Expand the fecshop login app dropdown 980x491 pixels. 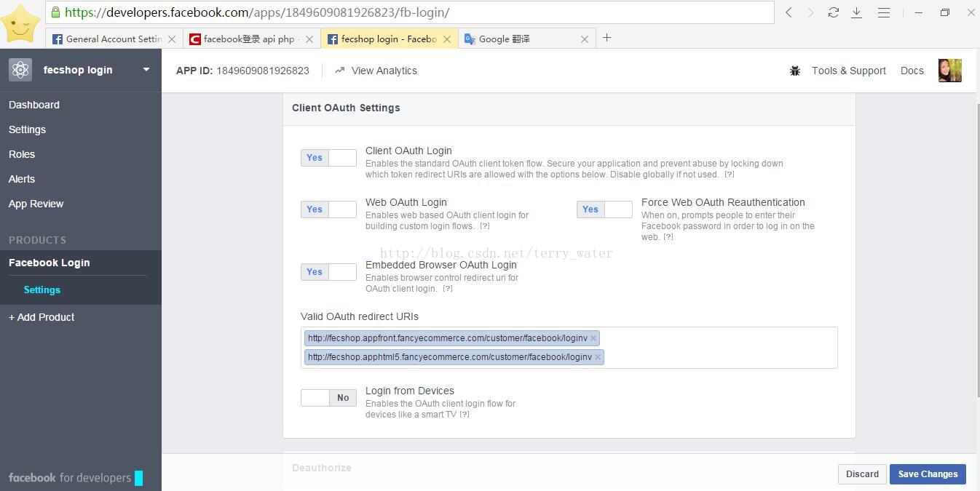[146, 70]
